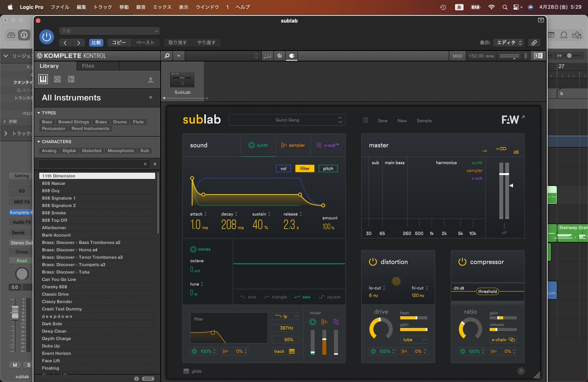
Task: Toggle the distortion power button
Action: pos(372,262)
